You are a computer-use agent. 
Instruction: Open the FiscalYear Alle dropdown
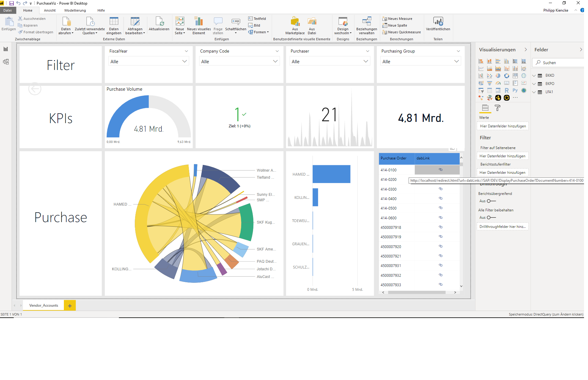pos(185,61)
